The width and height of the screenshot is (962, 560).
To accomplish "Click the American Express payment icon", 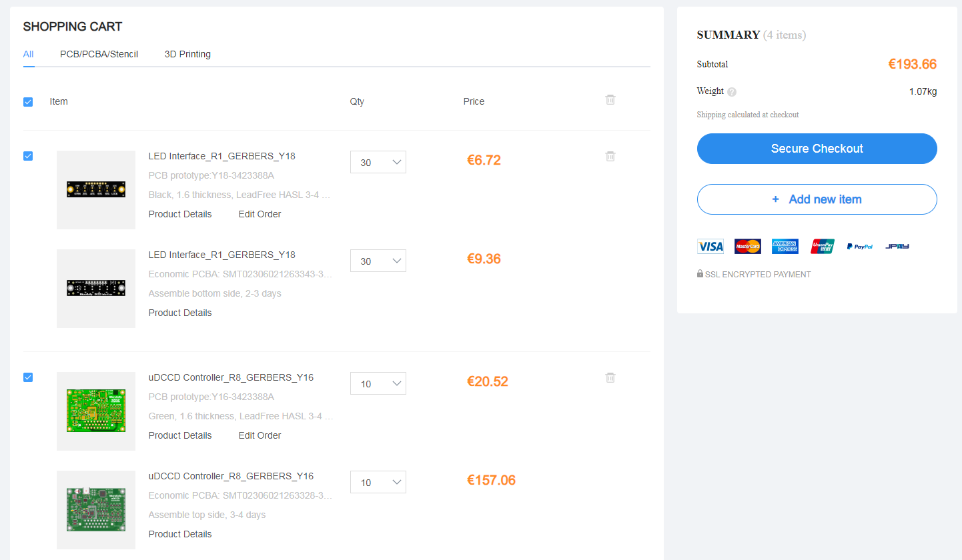I will pyautogui.click(x=785, y=247).
